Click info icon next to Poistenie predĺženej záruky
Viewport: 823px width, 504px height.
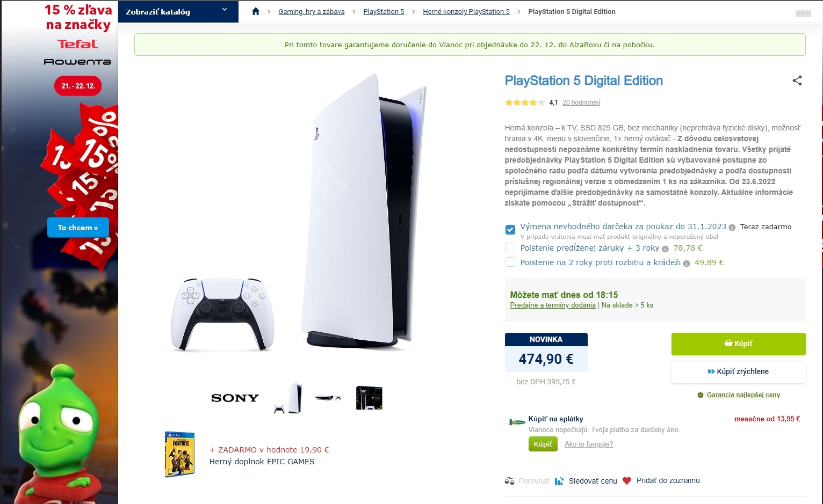[x=665, y=249]
